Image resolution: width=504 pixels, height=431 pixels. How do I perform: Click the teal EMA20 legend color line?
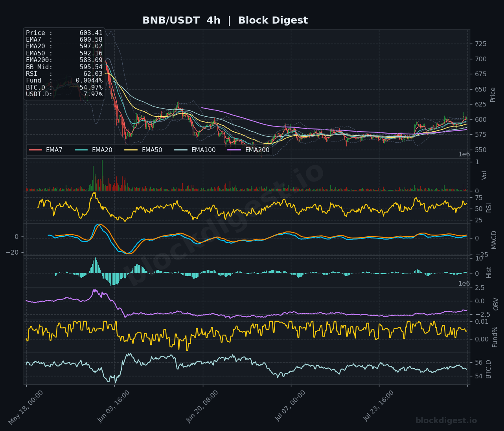click(81, 150)
